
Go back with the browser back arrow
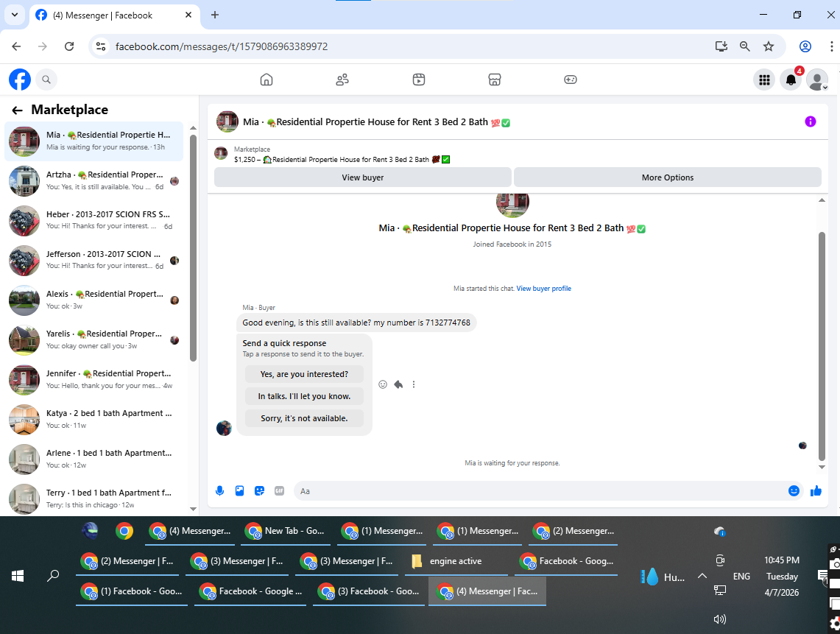point(17,46)
